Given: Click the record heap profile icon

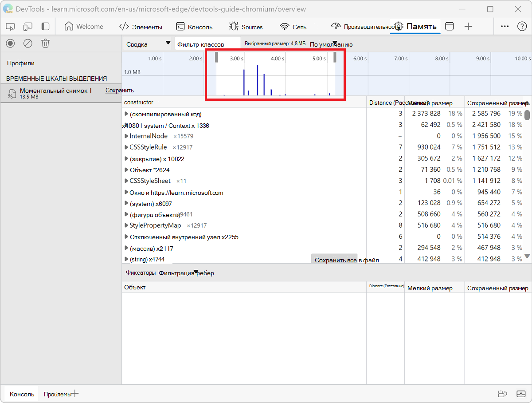Looking at the screenshot, I should (11, 43).
